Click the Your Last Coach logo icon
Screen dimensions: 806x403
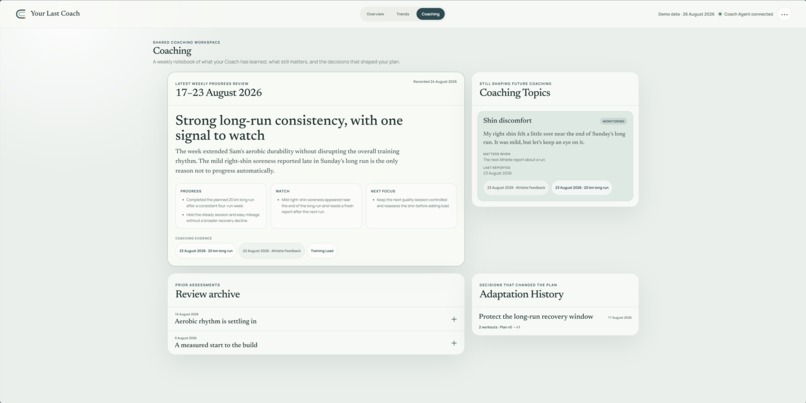pyautogui.click(x=21, y=14)
